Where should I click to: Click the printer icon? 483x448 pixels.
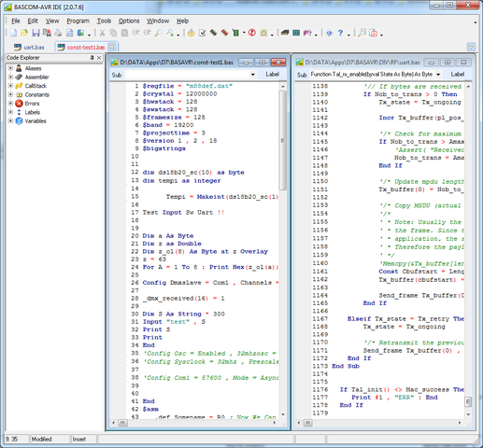[58, 33]
